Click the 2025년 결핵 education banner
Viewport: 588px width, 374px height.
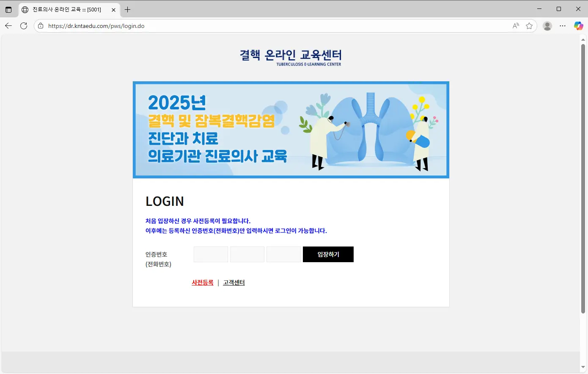(291, 130)
